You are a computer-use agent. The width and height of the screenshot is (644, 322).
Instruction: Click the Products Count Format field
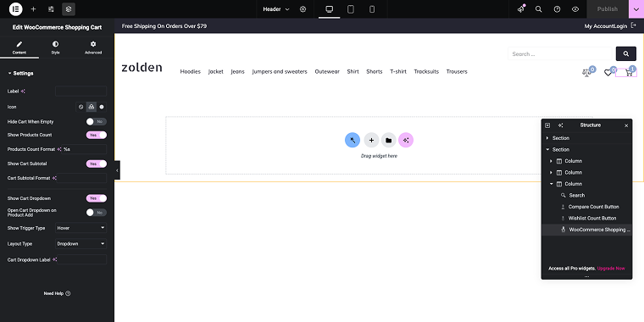[84, 149]
